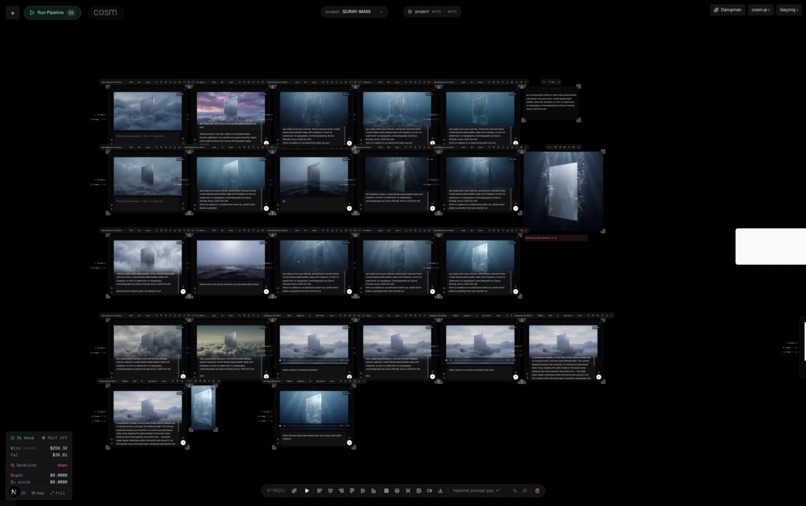The width and height of the screenshot is (806, 506).
Task: Select the golden clouds monolith thumbnail in fourth row
Action: coord(231,341)
